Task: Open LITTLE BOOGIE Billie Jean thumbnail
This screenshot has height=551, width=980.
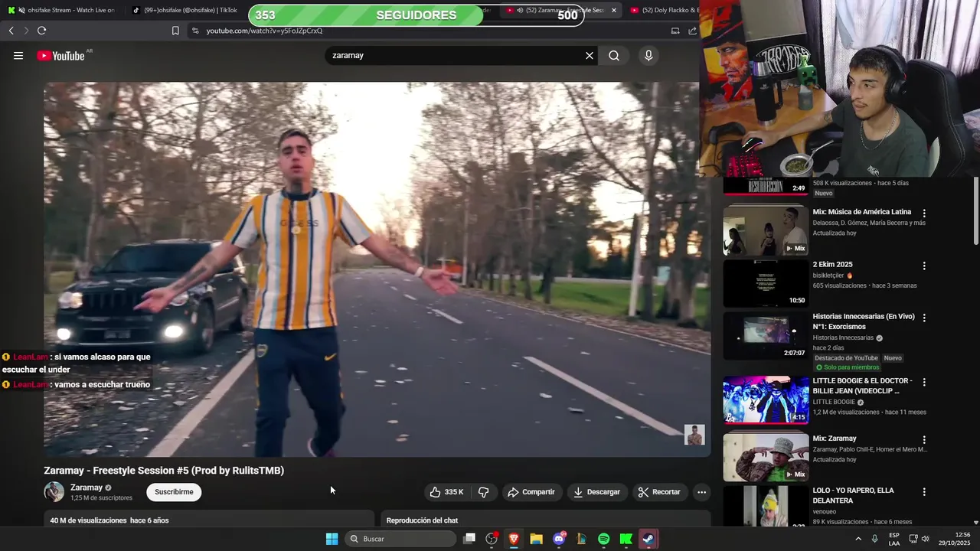Action: 766,399
